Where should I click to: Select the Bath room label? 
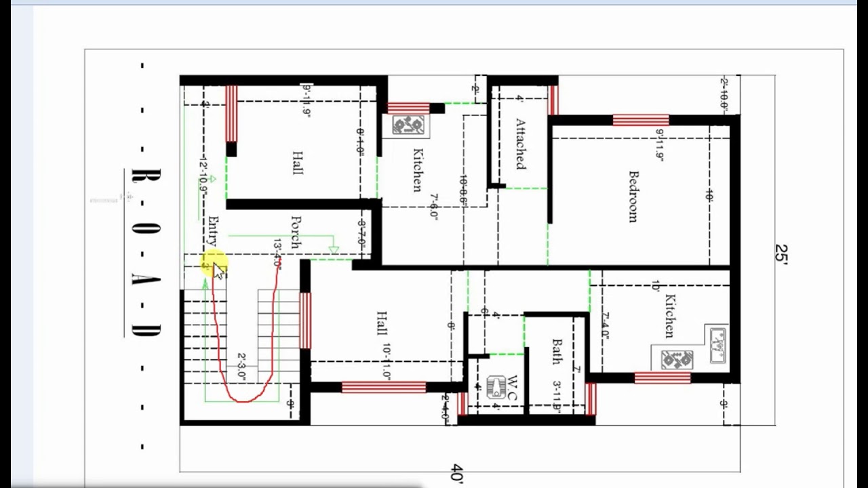(x=557, y=352)
